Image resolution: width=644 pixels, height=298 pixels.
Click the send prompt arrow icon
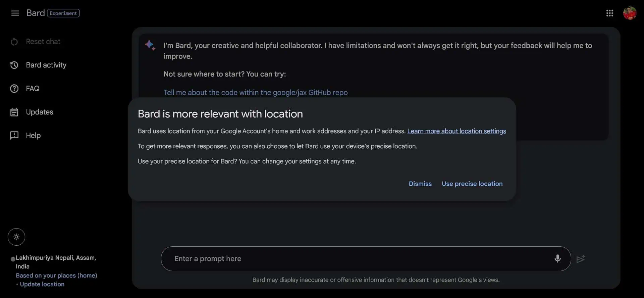(581, 259)
